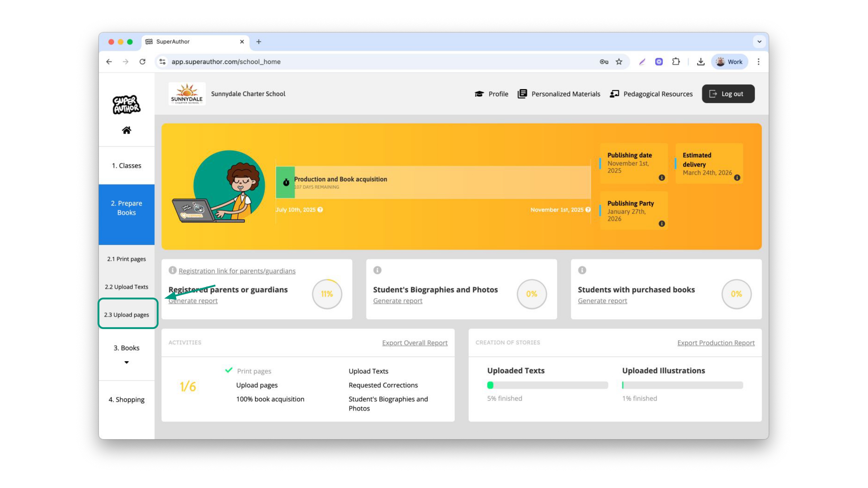Click the SuperAuthor logo in the sidebar

pyautogui.click(x=126, y=104)
